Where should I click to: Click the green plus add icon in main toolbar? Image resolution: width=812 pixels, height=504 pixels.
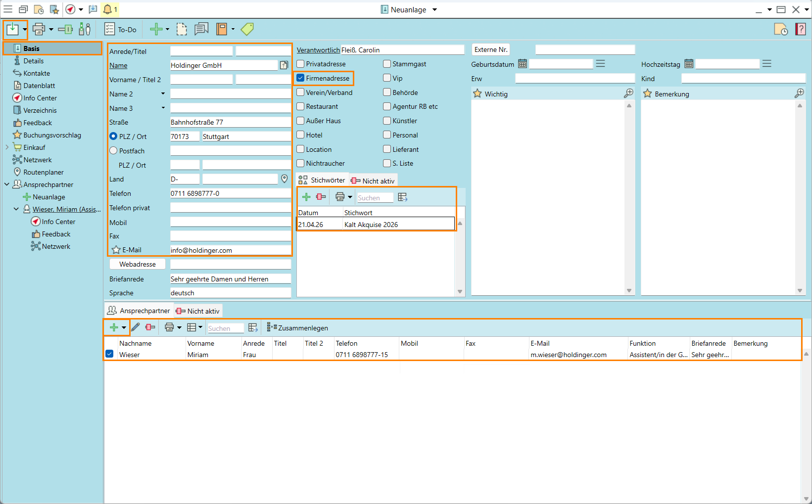pos(156,29)
